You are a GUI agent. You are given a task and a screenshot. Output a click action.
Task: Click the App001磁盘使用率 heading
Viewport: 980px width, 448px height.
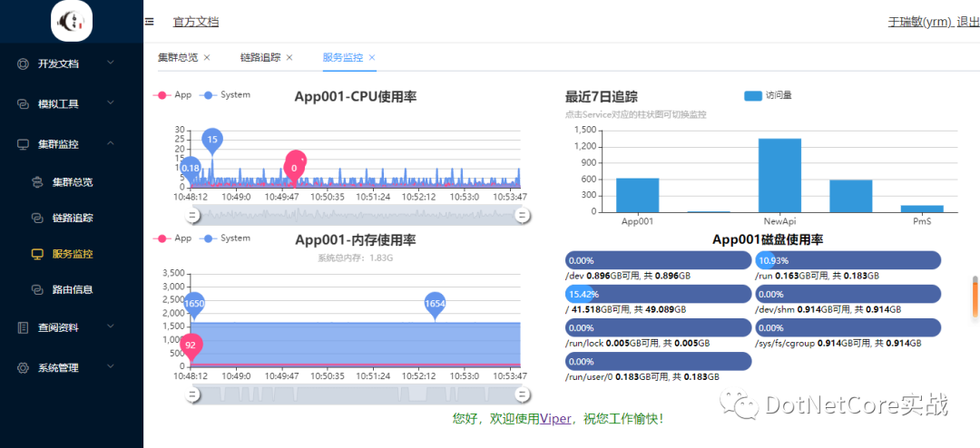pos(767,240)
